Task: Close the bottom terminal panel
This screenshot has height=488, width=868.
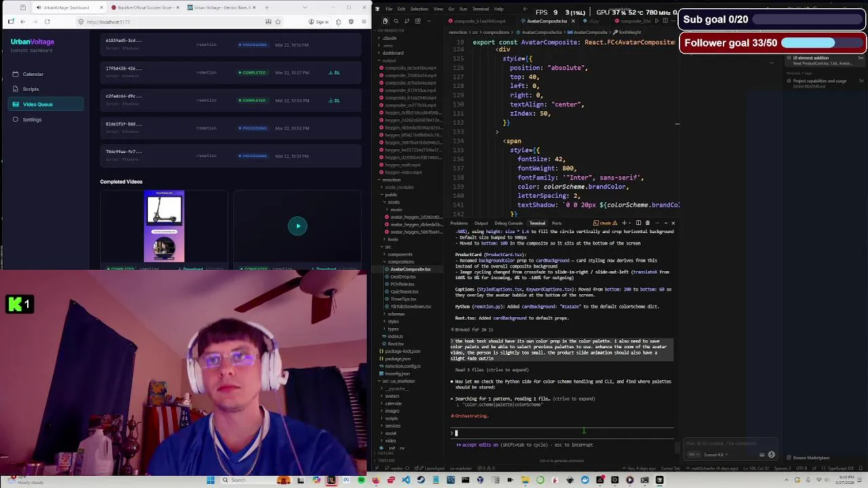Action: pyautogui.click(x=673, y=223)
